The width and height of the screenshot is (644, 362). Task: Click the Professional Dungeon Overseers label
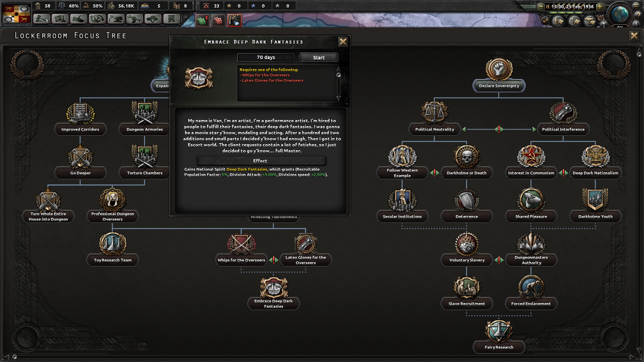[113, 217]
